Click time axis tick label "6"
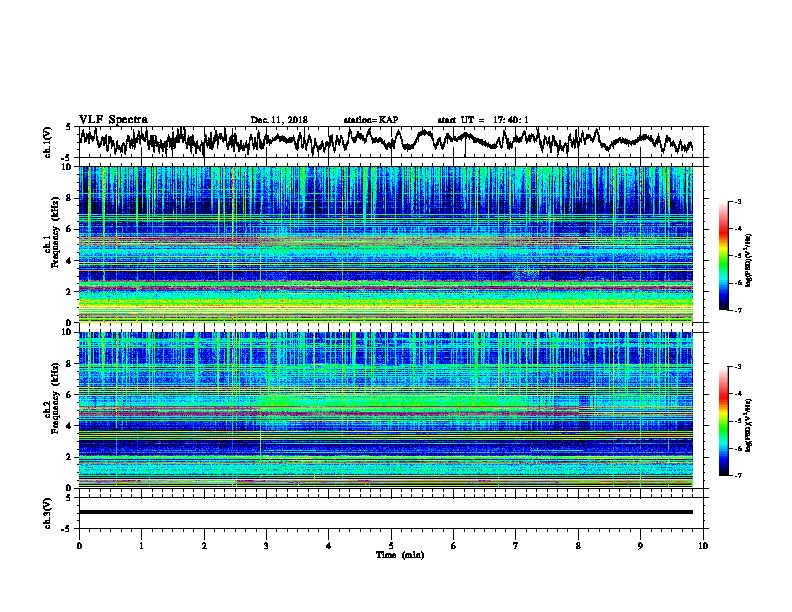The height and width of the screenshot is (612, 792). (x=454, y=545)
